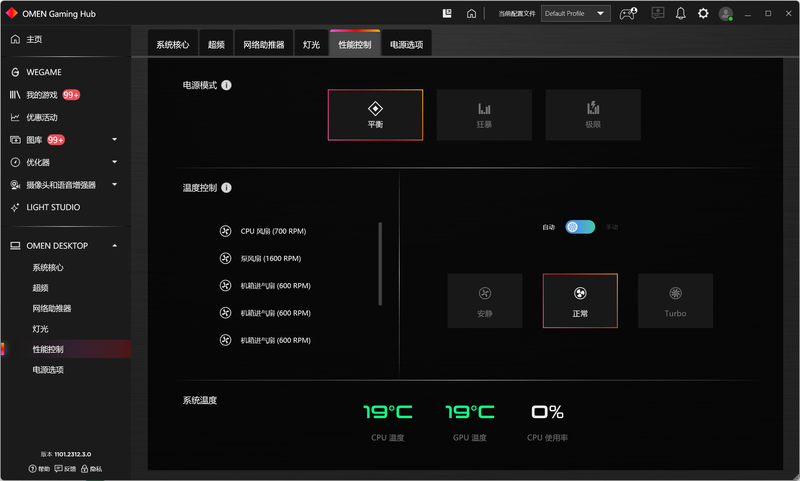Switch to the 灯光 tab
The height and width of the screenshot is (481, 800).
(312, 45)
